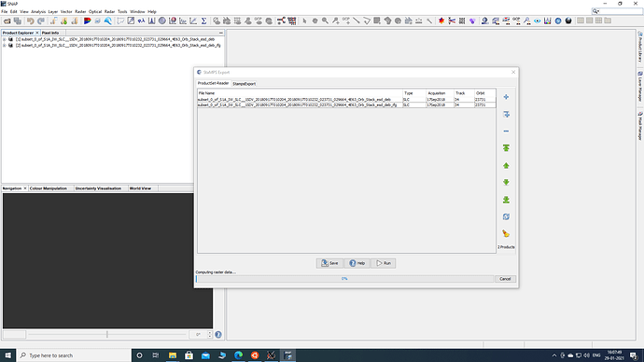This screenshot has width=644, height=362.
Task: Switch to World View tab
Action: (140, 188)
